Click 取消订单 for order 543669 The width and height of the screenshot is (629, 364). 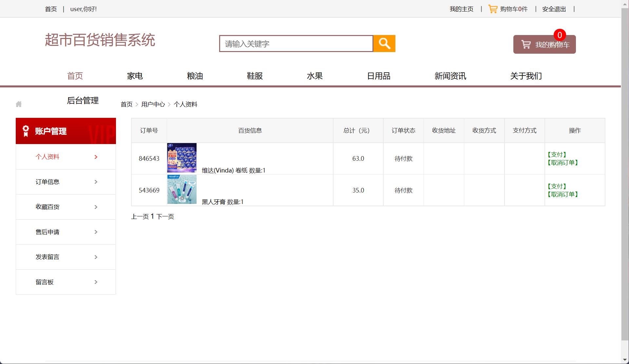tap(562, 194)
